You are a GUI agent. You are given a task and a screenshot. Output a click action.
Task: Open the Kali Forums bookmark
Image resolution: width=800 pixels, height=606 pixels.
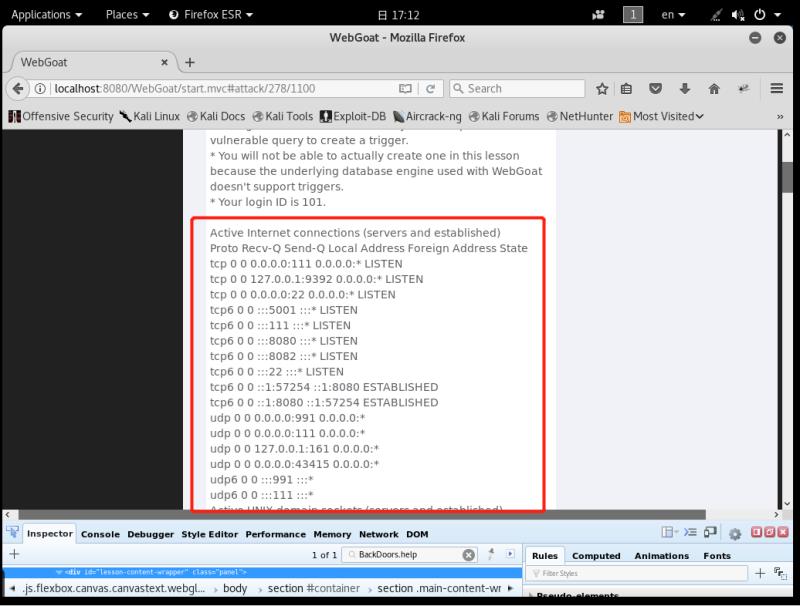coord(504,116)
